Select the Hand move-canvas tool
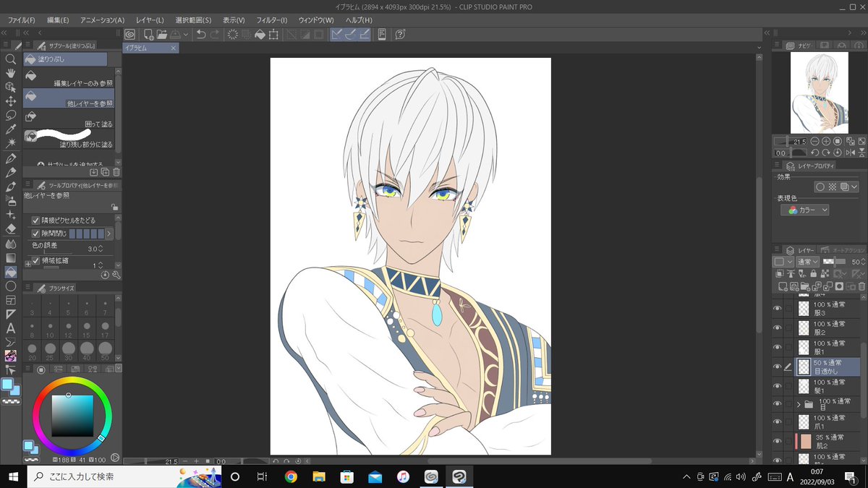The image size is (868, 488). 11,73
